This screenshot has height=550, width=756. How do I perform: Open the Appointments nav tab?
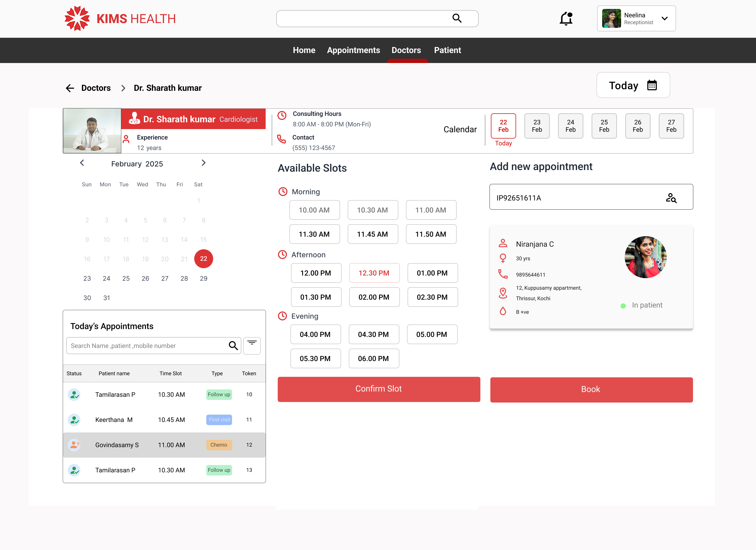point(353,50)
